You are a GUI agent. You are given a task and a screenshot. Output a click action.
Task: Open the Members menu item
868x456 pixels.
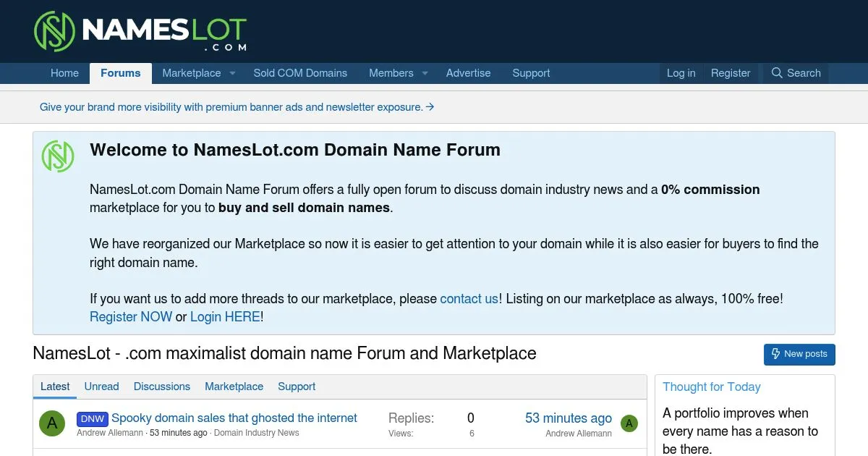click(391, 73)
